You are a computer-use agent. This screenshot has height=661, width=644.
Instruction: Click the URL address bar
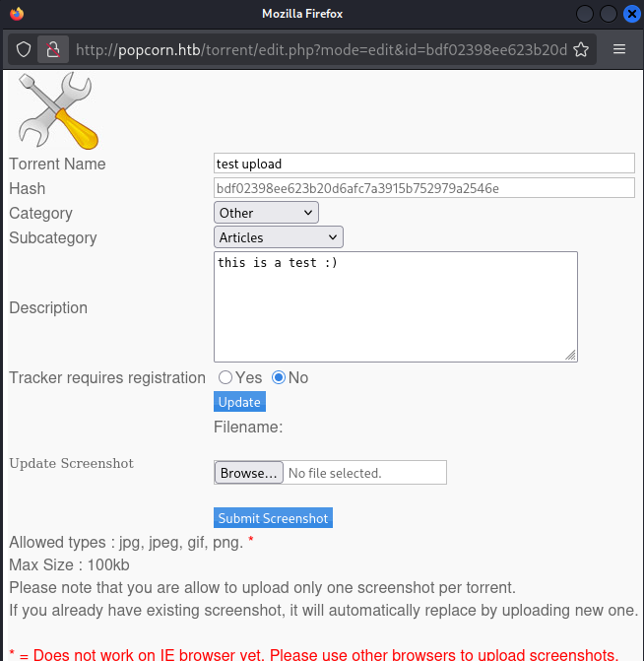320,49
